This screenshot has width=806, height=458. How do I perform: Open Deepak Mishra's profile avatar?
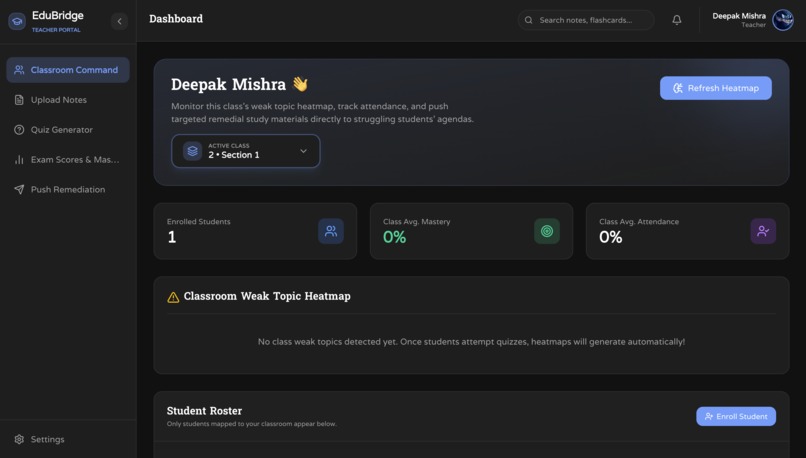pos(783,20)
